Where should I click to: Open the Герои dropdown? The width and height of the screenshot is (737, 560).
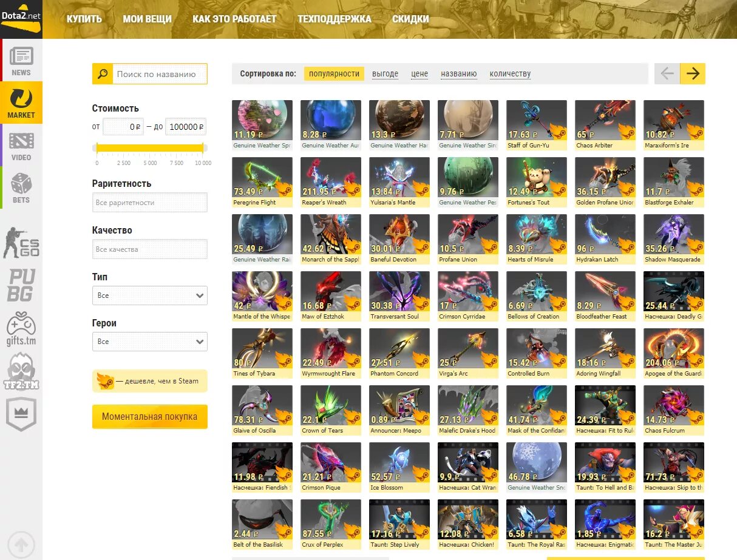[150, 342]
